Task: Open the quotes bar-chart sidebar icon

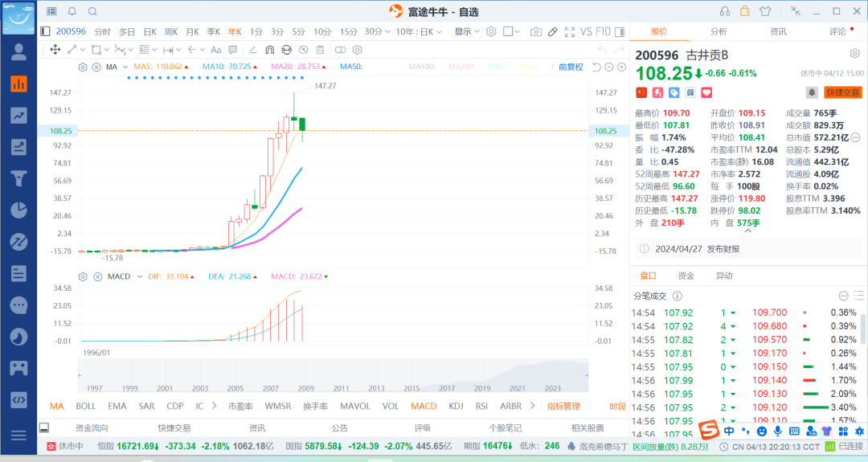Action: point(18,84)
